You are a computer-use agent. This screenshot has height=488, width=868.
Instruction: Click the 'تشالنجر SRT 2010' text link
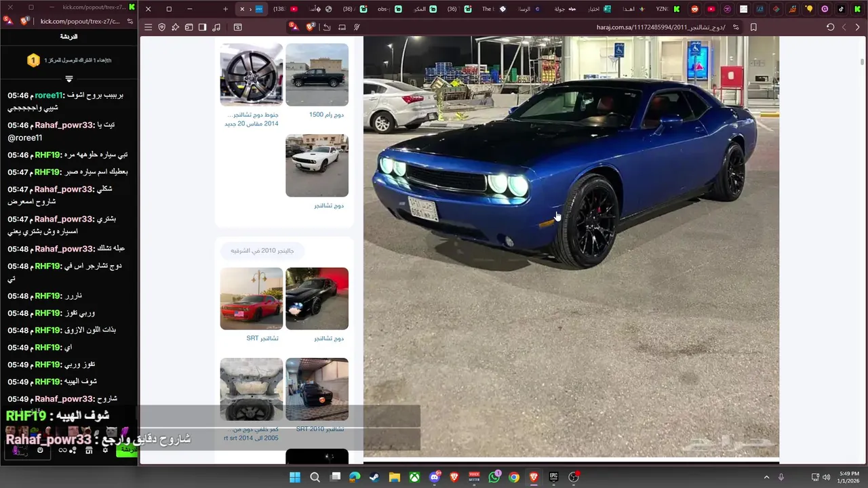320,429
